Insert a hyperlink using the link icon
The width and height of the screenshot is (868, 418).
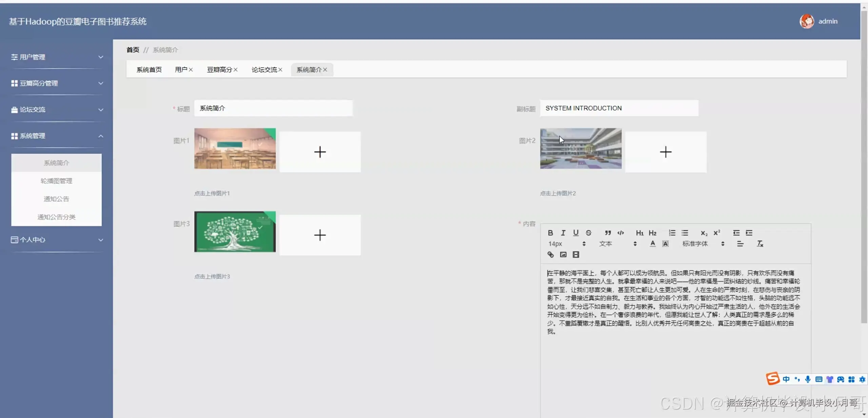coord(550,255)
